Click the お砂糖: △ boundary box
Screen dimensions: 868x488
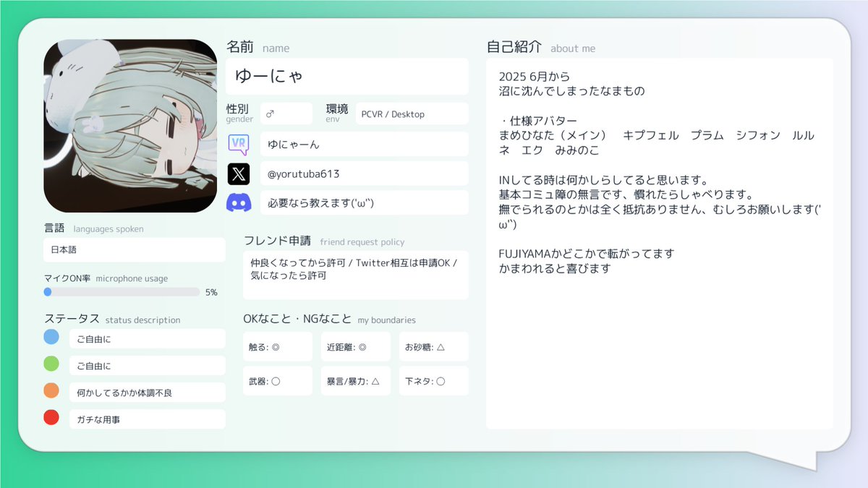434,346
